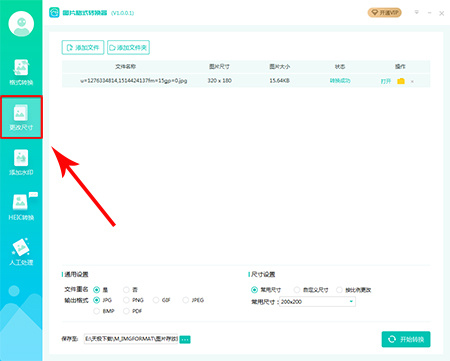Minimize the converter window
The image size is (450, 361).
429,13
